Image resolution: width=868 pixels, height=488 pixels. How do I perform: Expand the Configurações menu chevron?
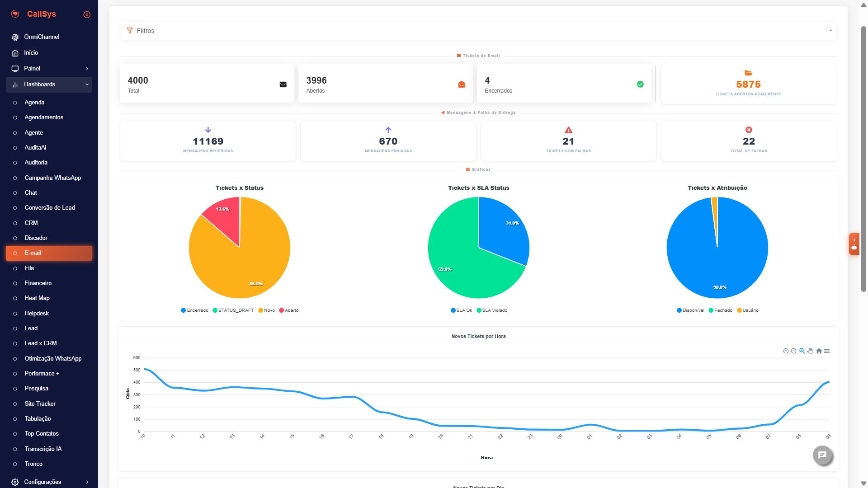coord(87,482)
